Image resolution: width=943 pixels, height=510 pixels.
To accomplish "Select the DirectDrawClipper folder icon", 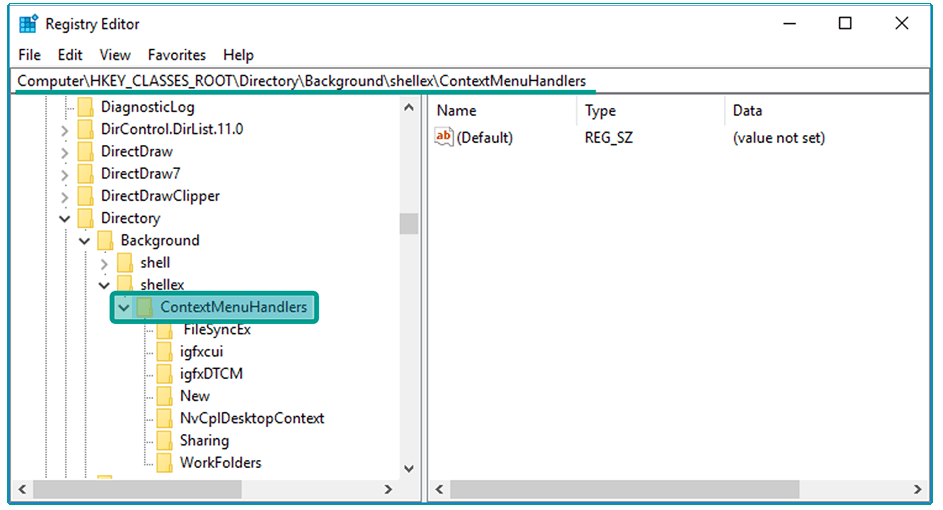I will tap(86, 196).
